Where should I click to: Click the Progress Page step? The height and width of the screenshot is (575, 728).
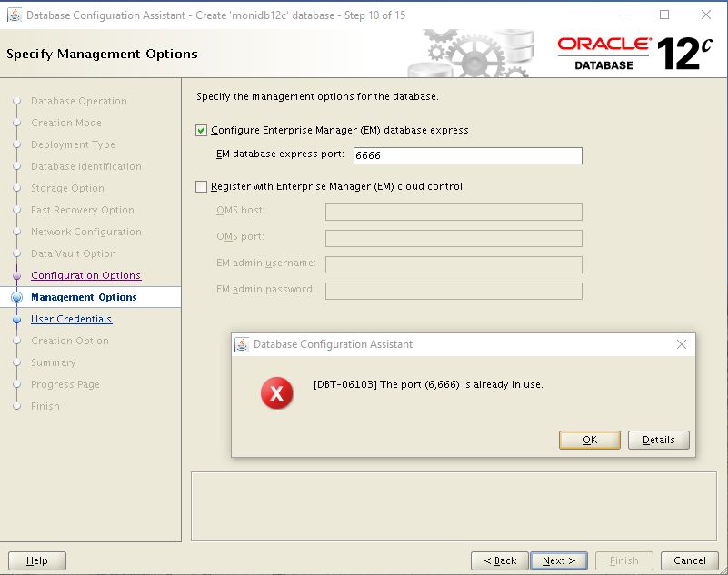point(65,384)
